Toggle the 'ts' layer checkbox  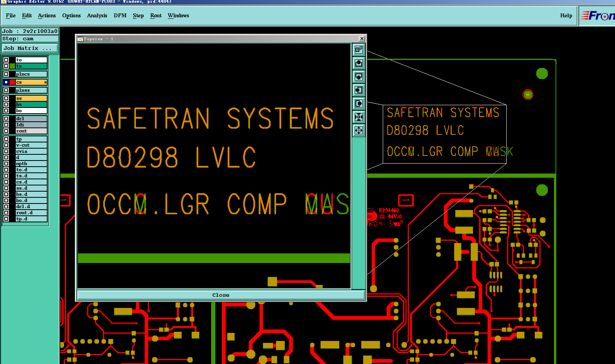tap(6, 66)
